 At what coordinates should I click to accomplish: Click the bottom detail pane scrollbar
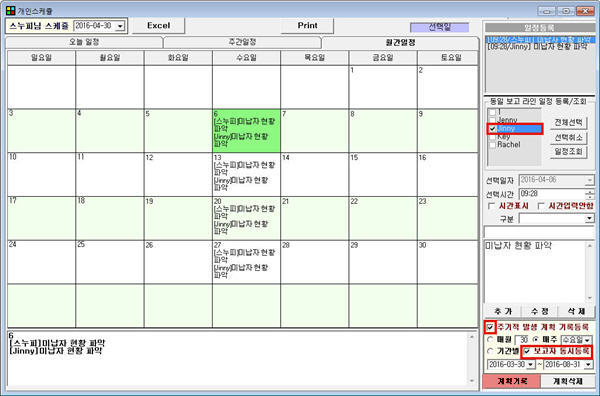pos(472,359)
